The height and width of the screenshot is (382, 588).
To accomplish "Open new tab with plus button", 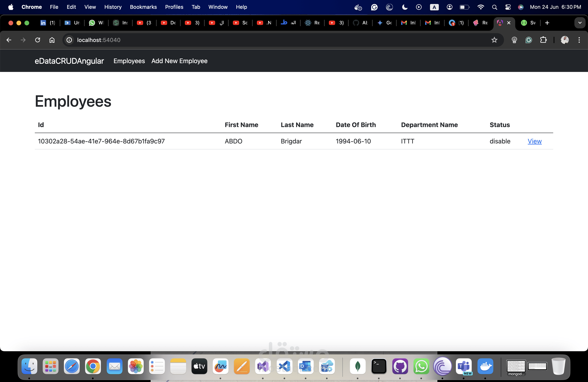I will 547,23.
